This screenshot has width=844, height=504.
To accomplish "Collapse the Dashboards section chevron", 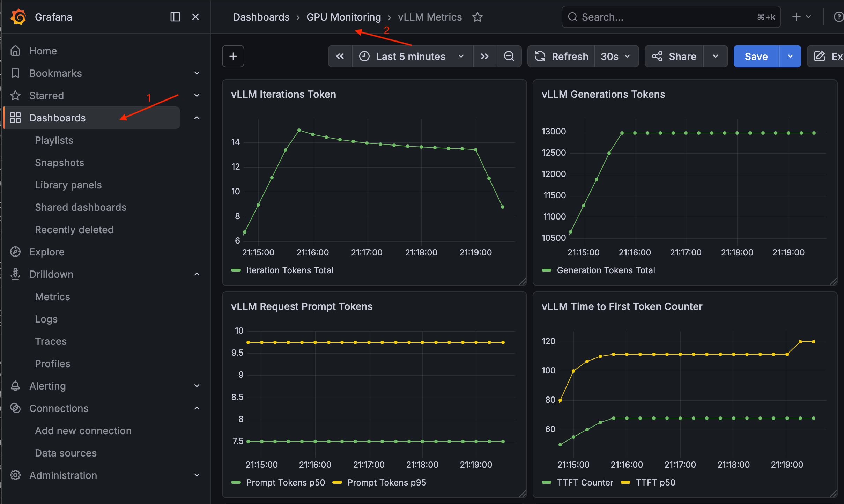I will coord(197,118).
